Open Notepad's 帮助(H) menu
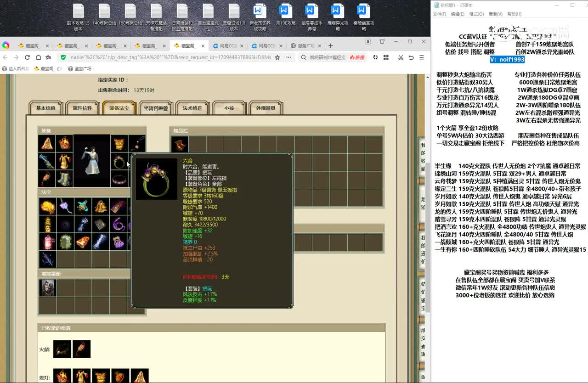 click(514, 14)
